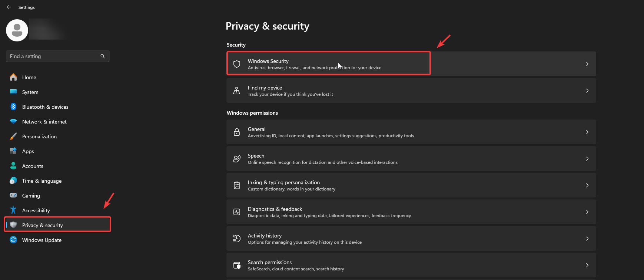This screenshot has height=280, width=644.
Task: Click the Diagnostics & feedback icon
Action: [x=237, y=212]
